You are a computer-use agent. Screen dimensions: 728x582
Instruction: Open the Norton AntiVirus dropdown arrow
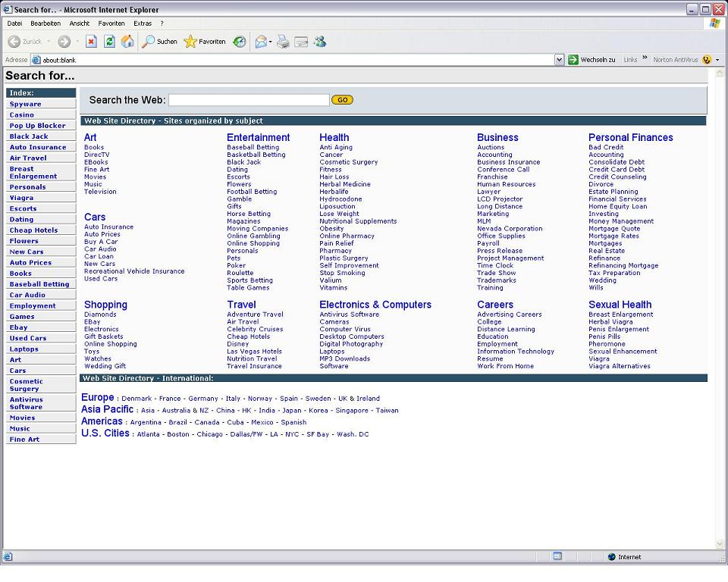[x=717, y=60]
